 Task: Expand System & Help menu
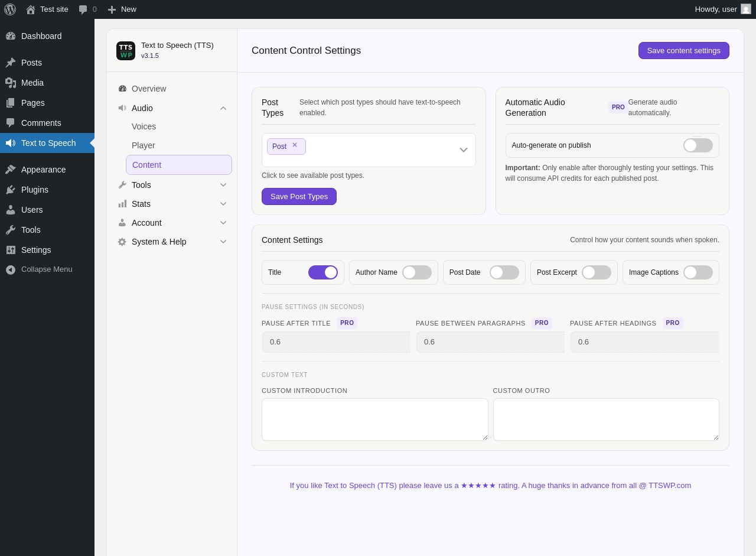coord(223,242)
